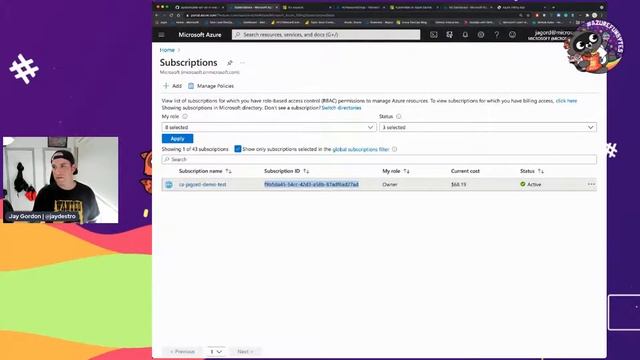Screen dimensions: 640x360
Task: Open Manage Policies
Action: pyautogui.click(x=211, y=86)
